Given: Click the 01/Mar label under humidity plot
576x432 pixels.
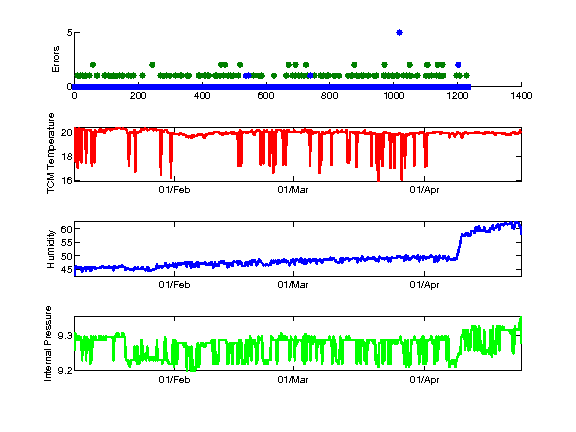Looking at the screenshot, I should (x=293, y=285).
